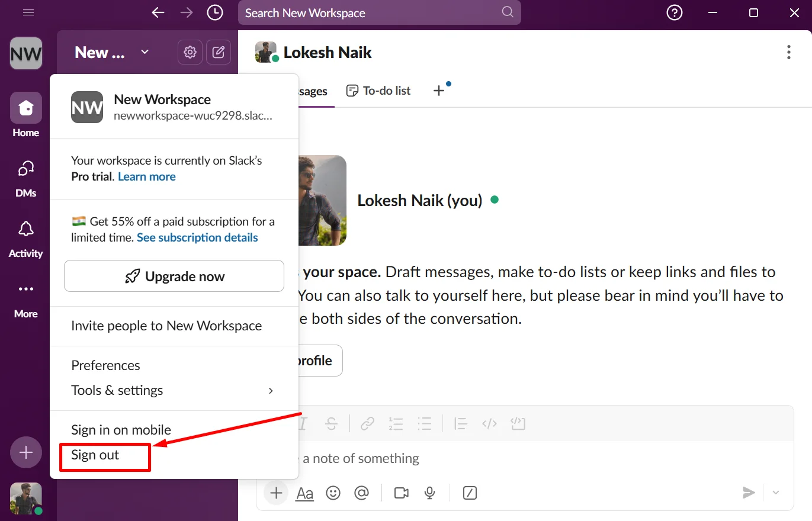This screenshot has height=521, width=812.
Task: Record a video clip with camera icon
Action: coord(402,493)
